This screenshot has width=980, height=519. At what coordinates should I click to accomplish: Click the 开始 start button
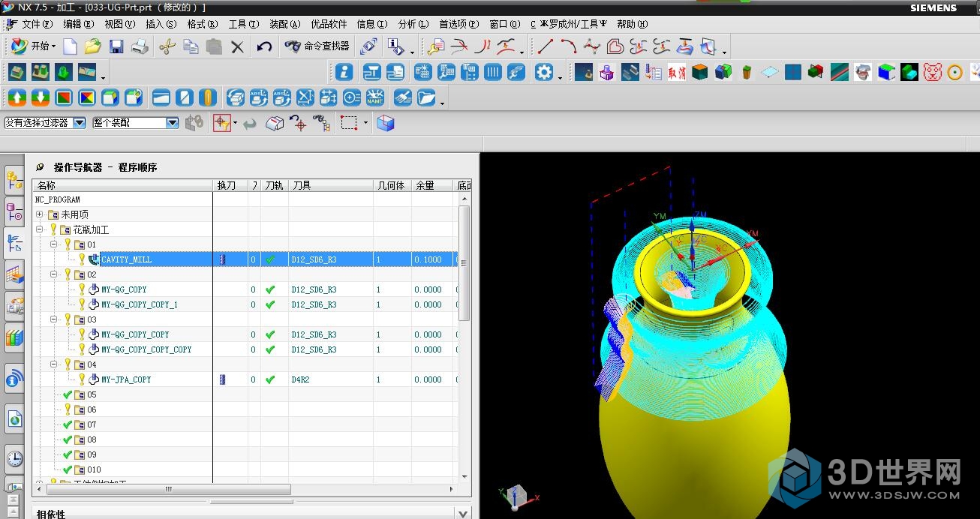tap(34, 46)
